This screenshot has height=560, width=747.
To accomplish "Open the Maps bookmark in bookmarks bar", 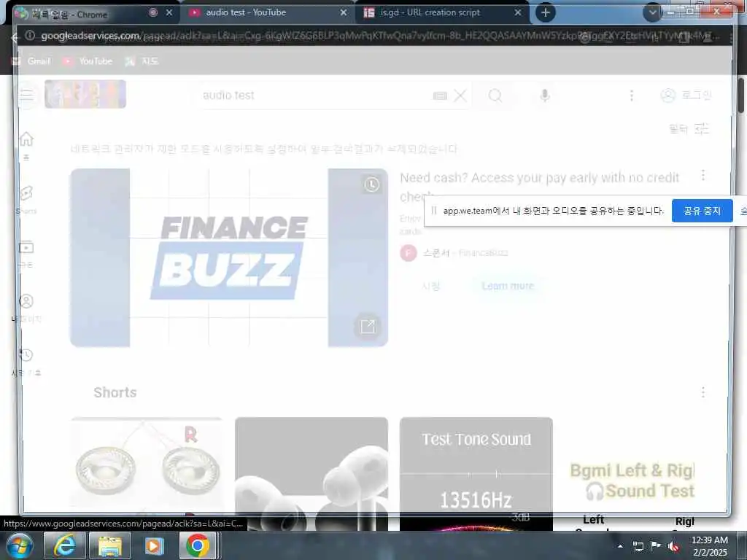I will click(x=142, y=61).
